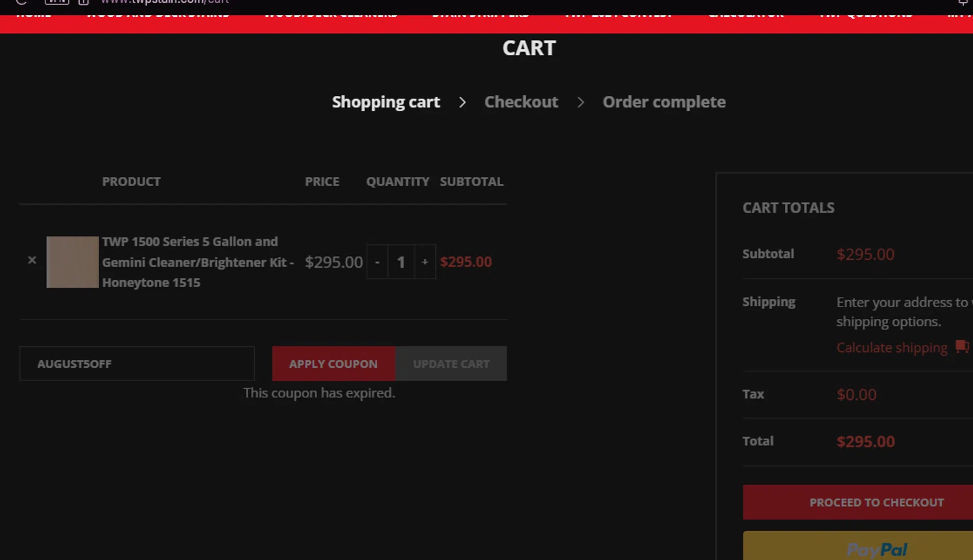
Task: Click the cart totals Total amount $295.00
Action: click(866, 442)
